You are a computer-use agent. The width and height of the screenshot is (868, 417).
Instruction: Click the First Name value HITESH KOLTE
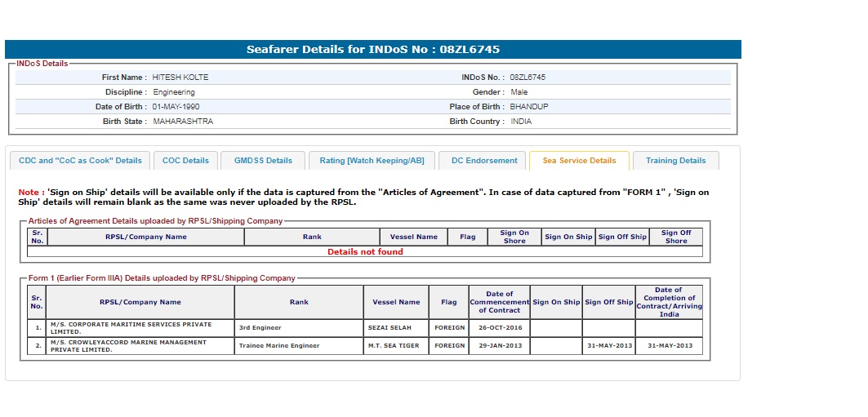[180, 78]
